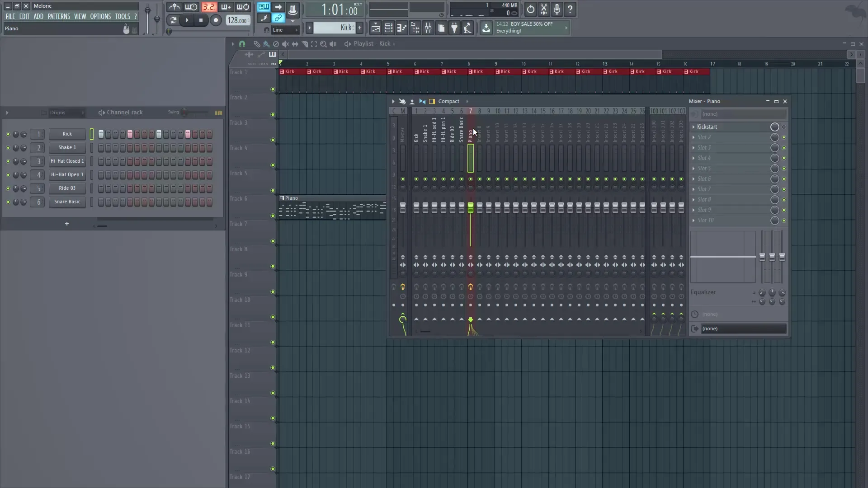The width and height of the screenshot is (868, 488).
Task: Open the Touch controller icon
Action: point(468,28)
